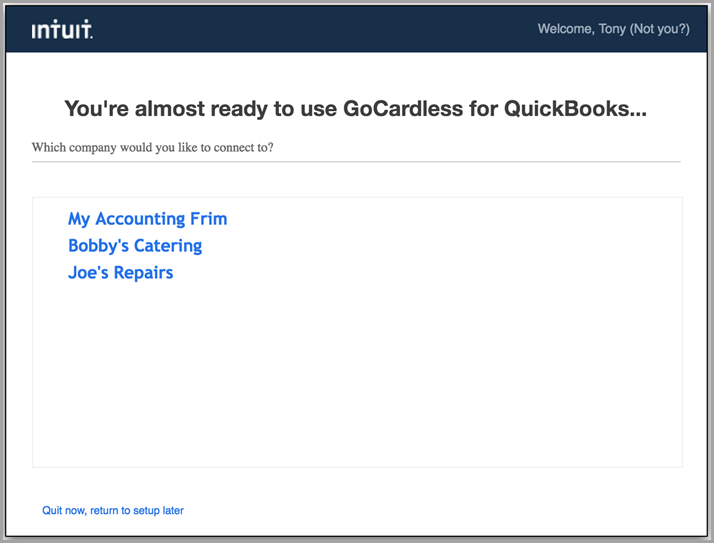Click the word Frim in first company
This screenshot has height=543, width=714.
click(x=209, y=219)
